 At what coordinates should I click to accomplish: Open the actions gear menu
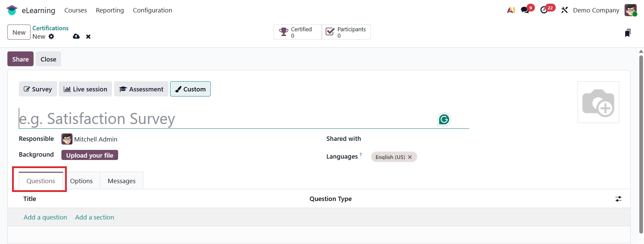coord(51,36)
